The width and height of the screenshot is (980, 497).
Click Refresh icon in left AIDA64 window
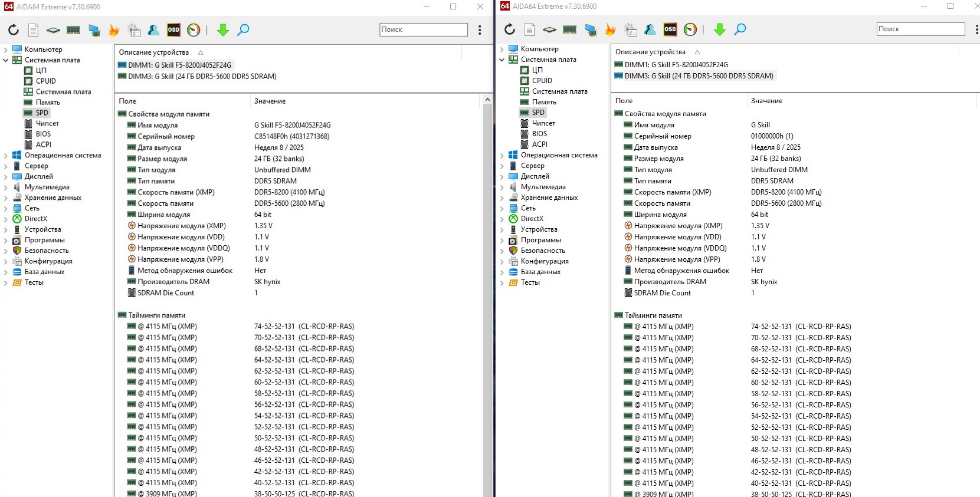14,29
